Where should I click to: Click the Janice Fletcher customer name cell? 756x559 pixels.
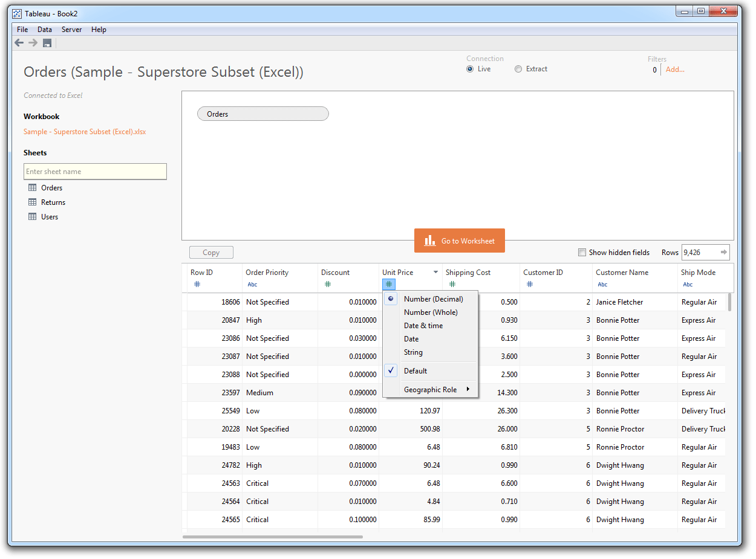tap(635, 302)
